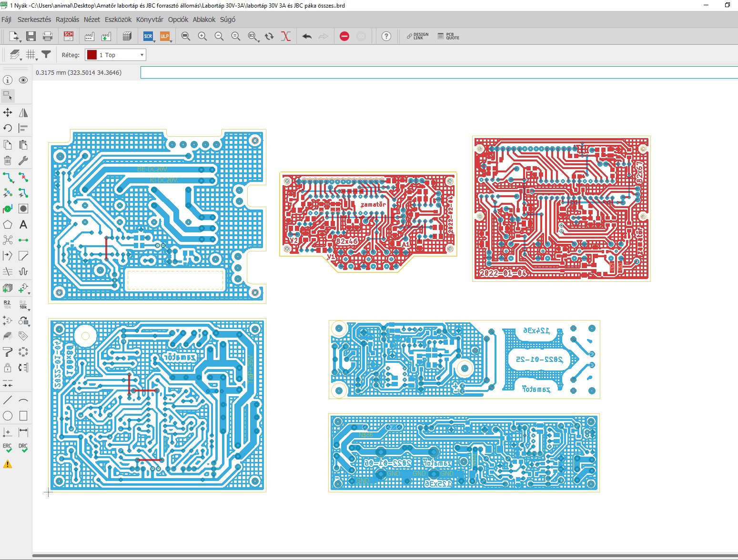Open the Réteg layer dropdown

(x=116, y=55)
